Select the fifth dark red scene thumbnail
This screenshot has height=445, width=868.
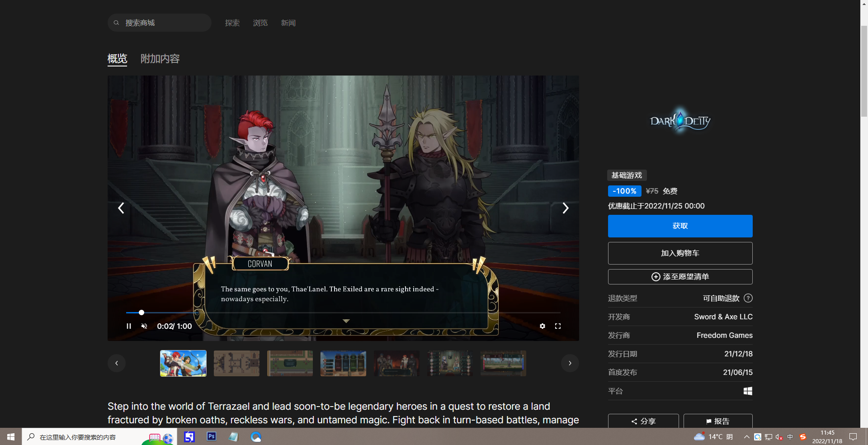(396, 363)
